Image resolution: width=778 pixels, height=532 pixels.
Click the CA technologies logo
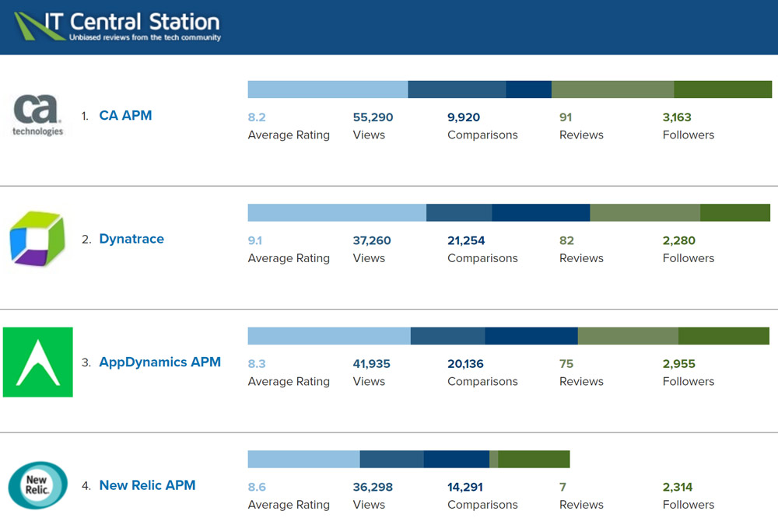coord(37,115)
